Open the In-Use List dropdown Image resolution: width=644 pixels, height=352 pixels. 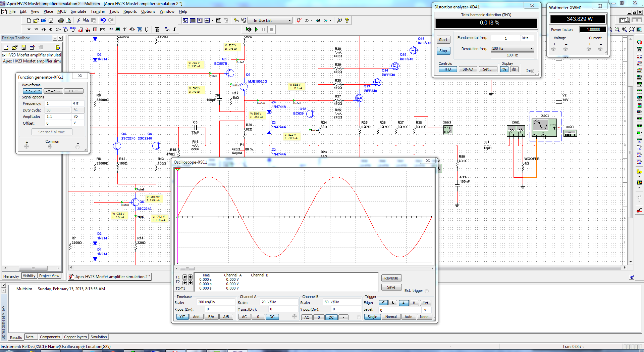click(x=290, y=20)
